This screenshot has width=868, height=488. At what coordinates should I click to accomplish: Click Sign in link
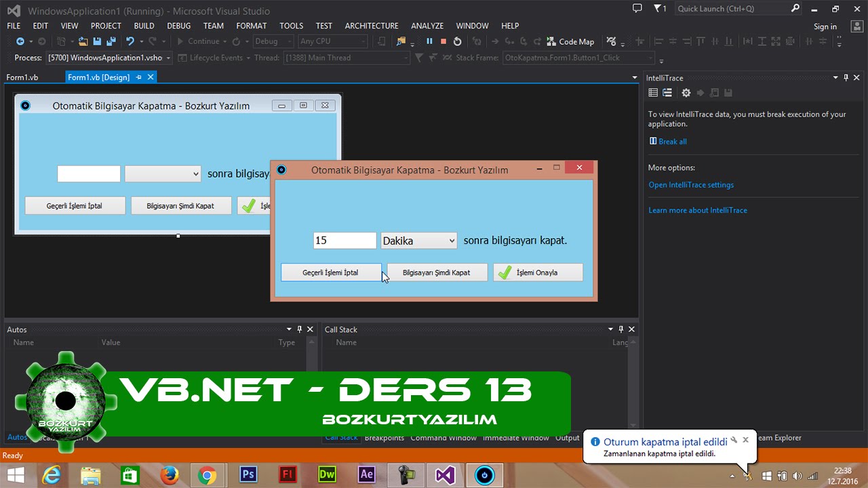[825, 26]
